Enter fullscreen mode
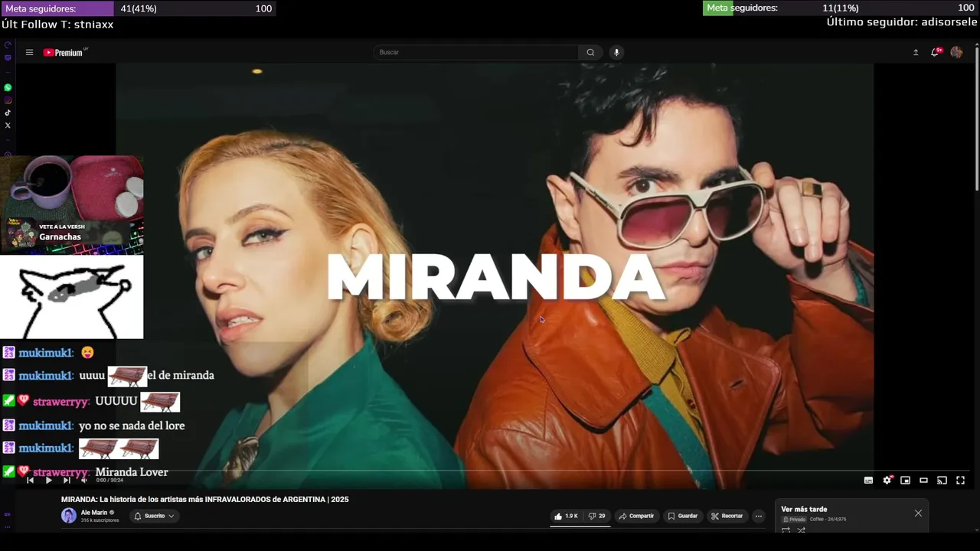The image size is (980, 551). pos(960,481)
